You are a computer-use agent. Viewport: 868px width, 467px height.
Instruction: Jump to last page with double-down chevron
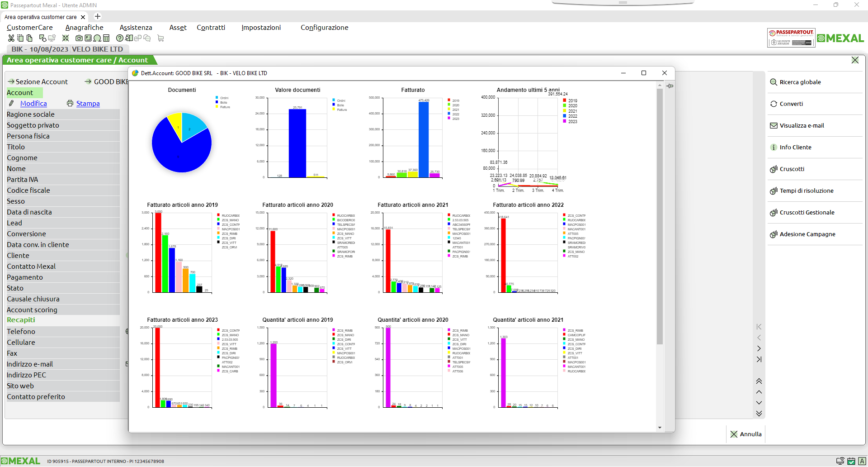(759, 414)
